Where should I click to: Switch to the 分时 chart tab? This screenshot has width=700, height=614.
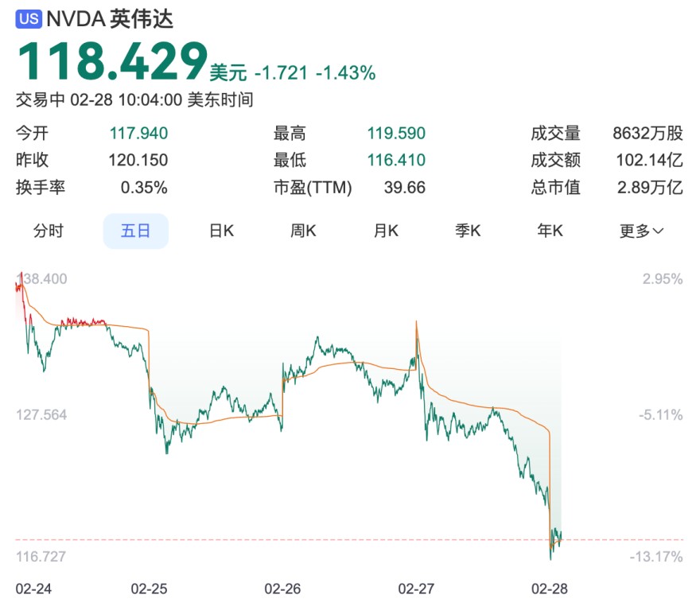tap(49, 231)
